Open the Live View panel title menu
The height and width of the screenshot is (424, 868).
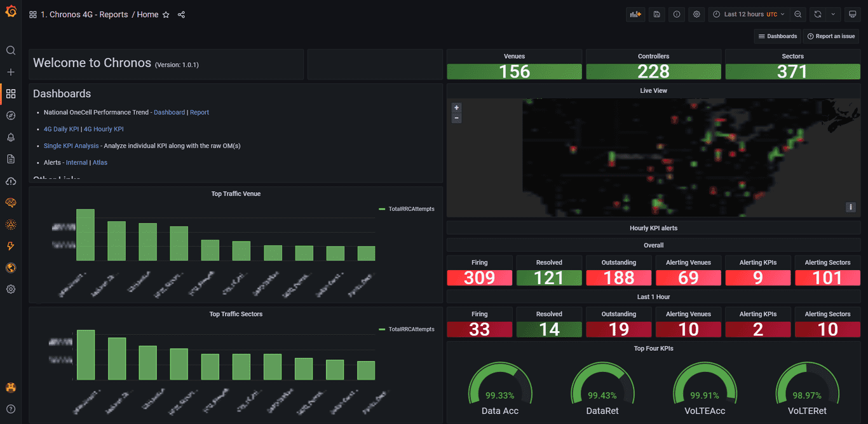653,91
